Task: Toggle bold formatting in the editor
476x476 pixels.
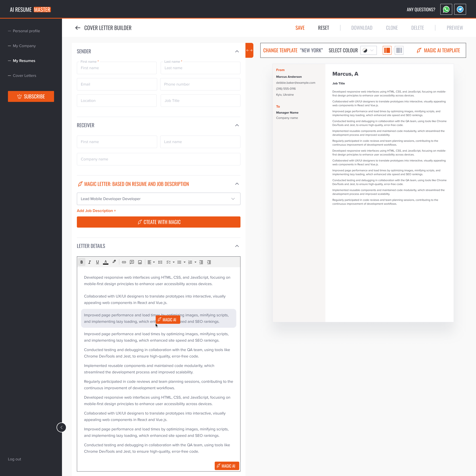Action: [x=81, y=262]
